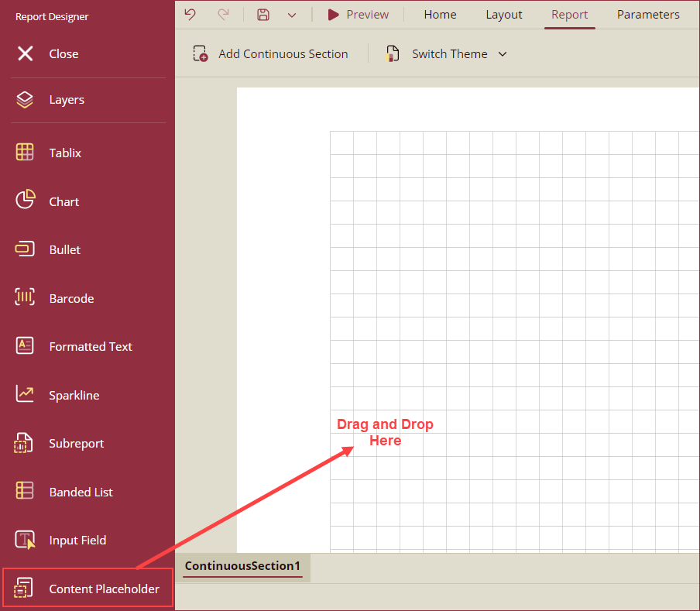Click the Report Designer title text
This screenshot has width=700, height=611.
pyautogui.click(x=52, y=17)
